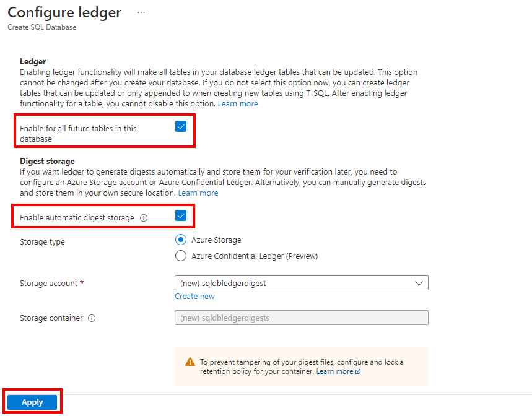Open Learn more in the Ledger description
Image resolution: width=532 pixels, height=416 pixels.
tap(238, 103)
